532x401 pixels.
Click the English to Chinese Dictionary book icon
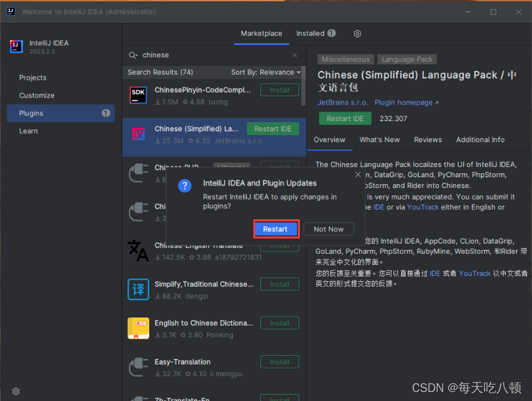point(138,328)
